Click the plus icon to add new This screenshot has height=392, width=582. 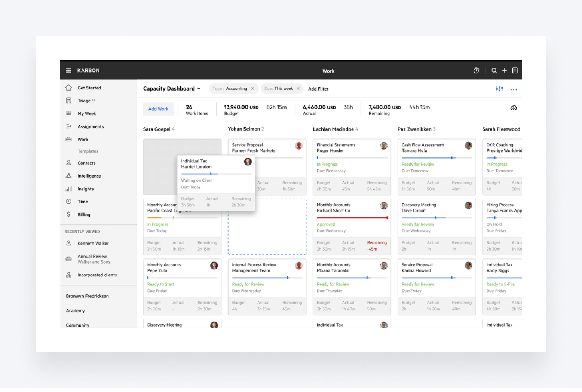(505, 70)
